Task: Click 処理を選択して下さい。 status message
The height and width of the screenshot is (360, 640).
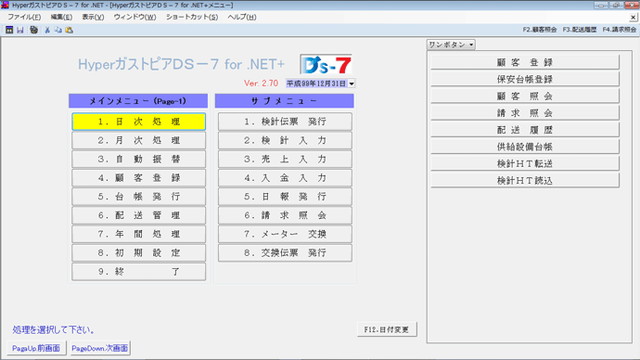Action: point(53,330)
